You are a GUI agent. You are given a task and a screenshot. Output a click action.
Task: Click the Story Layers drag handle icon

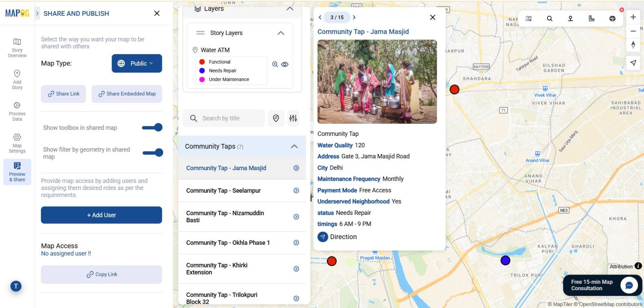[x=200, y=33]
